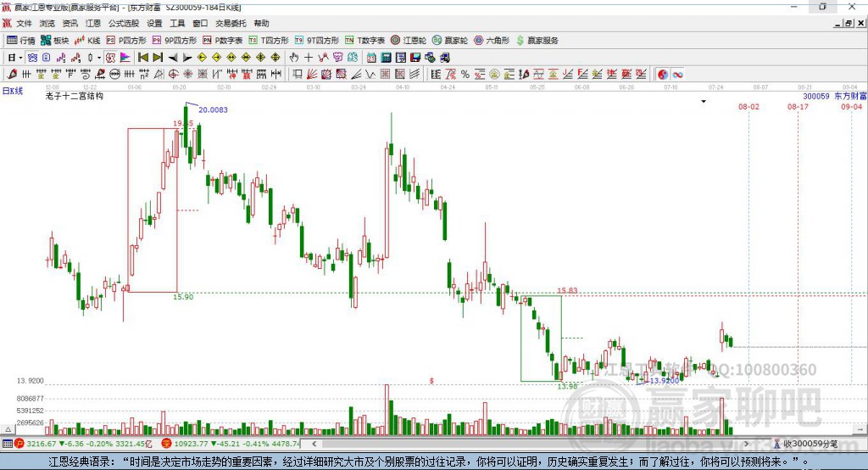Viewport: 868px width, 470px height.
Task: Launch the 赢家轮 wheel tool
Action: click(450, 41)
